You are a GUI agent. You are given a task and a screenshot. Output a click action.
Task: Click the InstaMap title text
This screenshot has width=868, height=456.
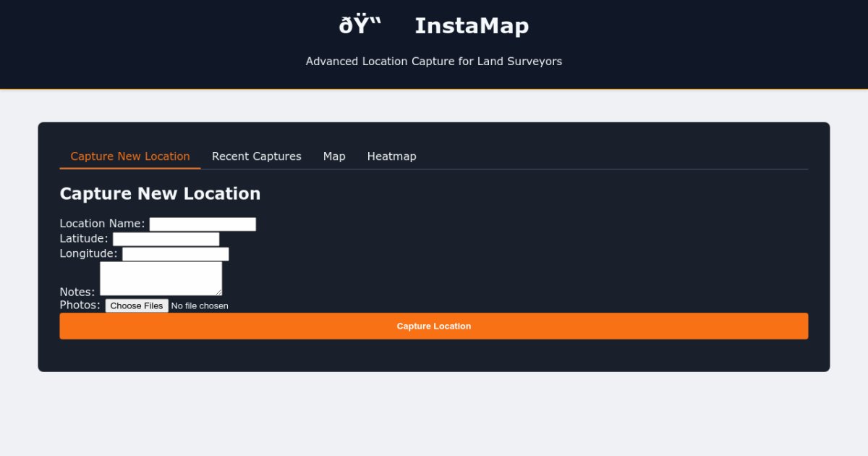point(472,25)
